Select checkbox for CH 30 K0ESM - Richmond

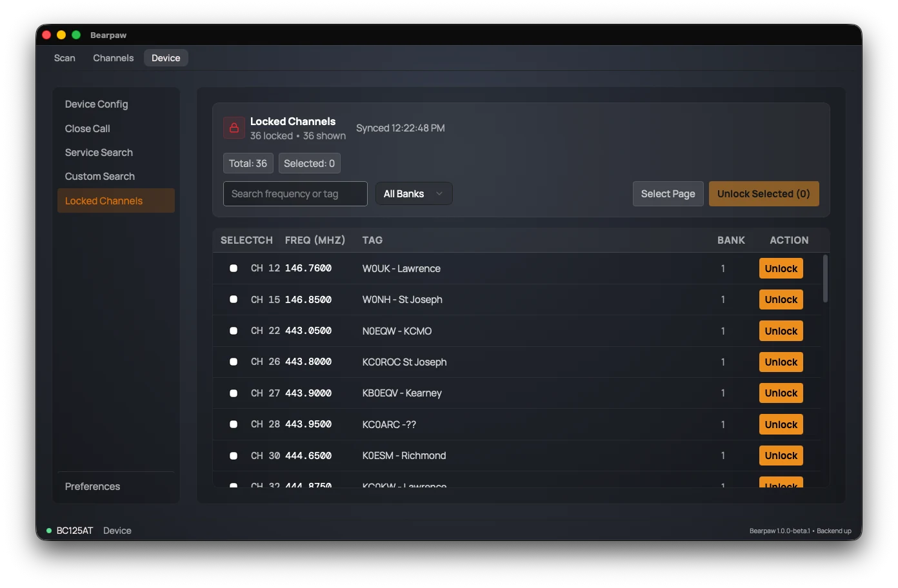click(x=234, y=456)
